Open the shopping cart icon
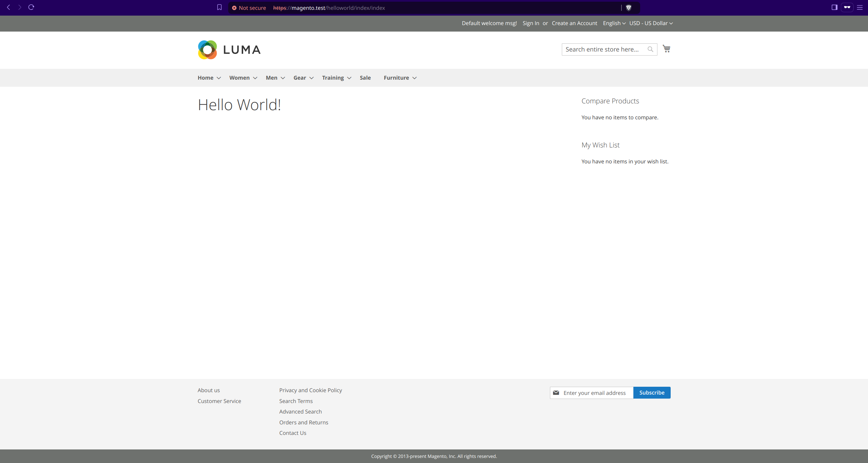The width and height of the screenshot is (868, 463). 666,49
